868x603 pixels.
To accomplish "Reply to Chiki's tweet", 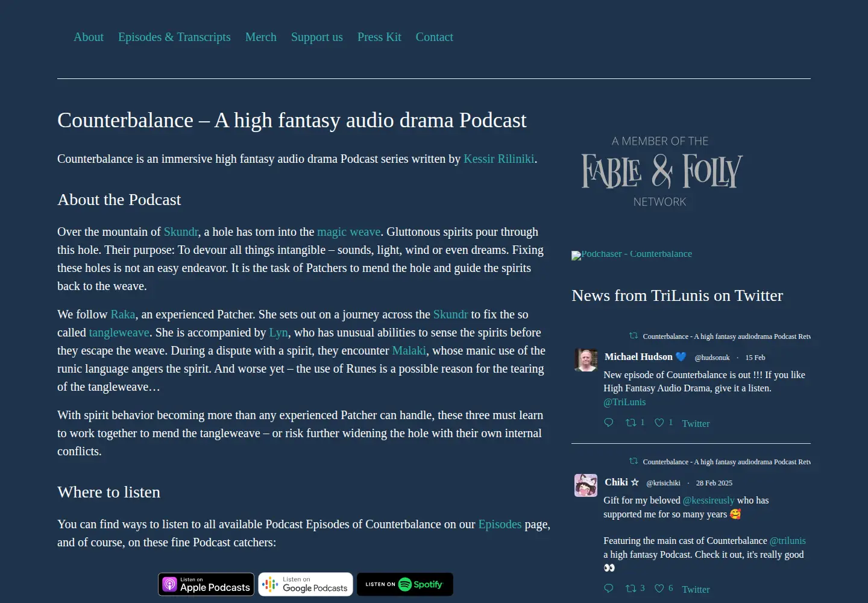I will (609, 589).
